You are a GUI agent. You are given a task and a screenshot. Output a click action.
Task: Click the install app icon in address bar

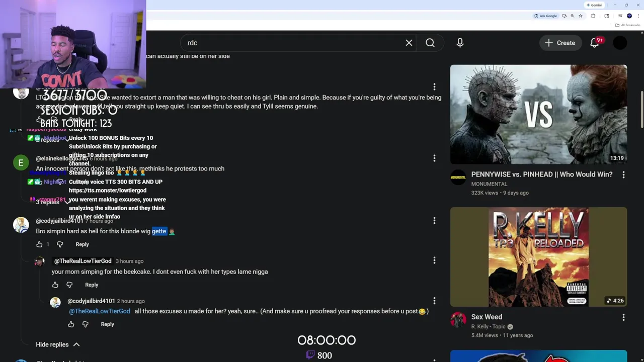tap(564, 16)
